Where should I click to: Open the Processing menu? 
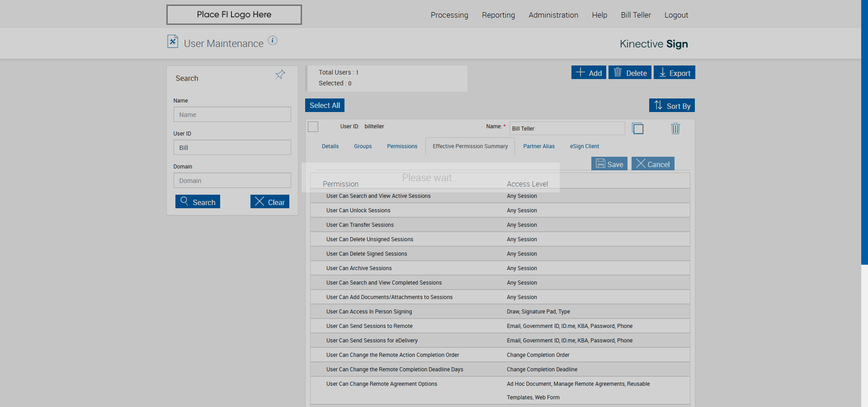(449, 15)
